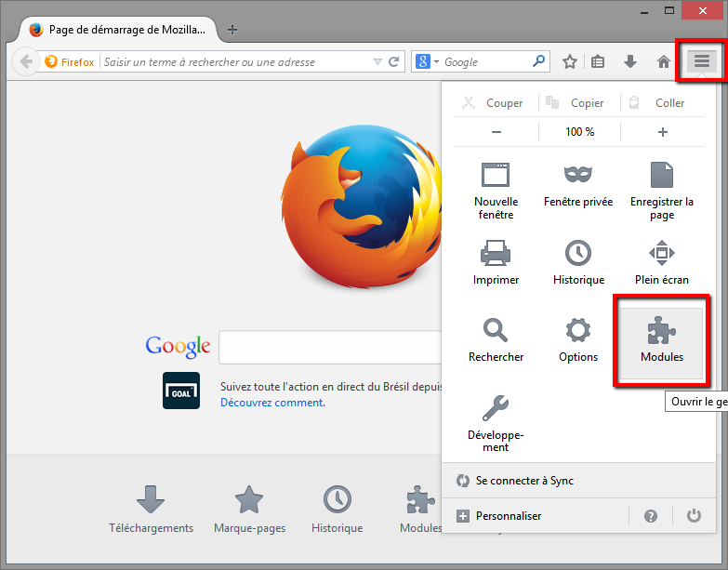728x570 pixels.
Task: Click the GOAL promo icon
Action: 181,391
